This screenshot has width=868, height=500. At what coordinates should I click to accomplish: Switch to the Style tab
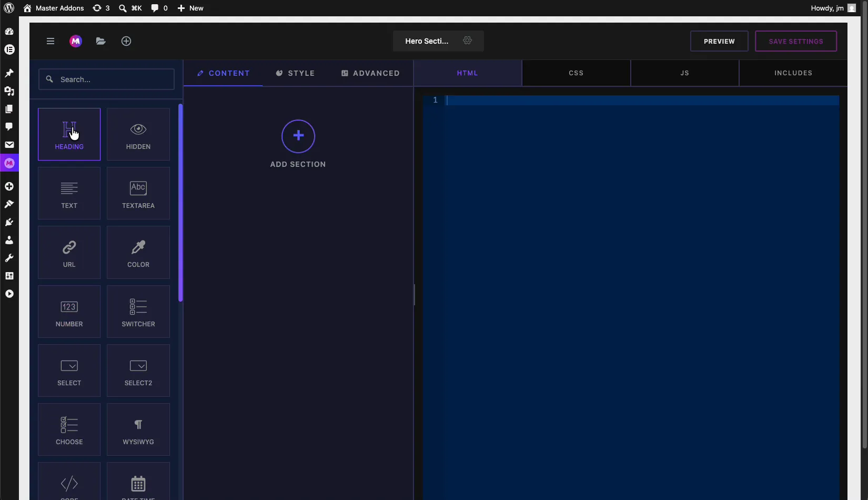295,73
